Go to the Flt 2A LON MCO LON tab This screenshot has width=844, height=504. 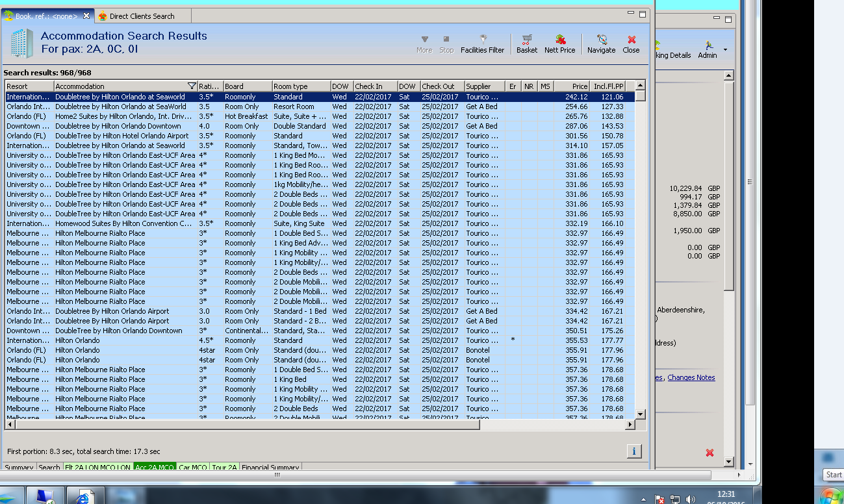click(x=97, y=468)
